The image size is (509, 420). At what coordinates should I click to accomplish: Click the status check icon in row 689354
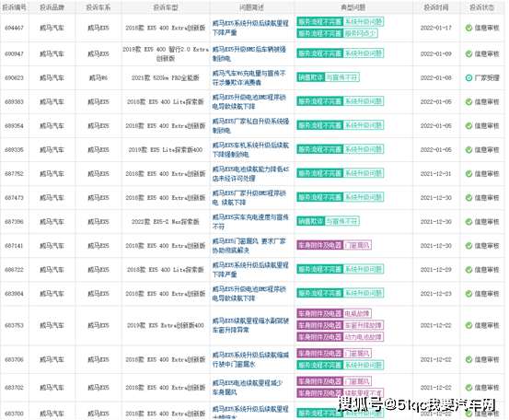coord(469,125)
